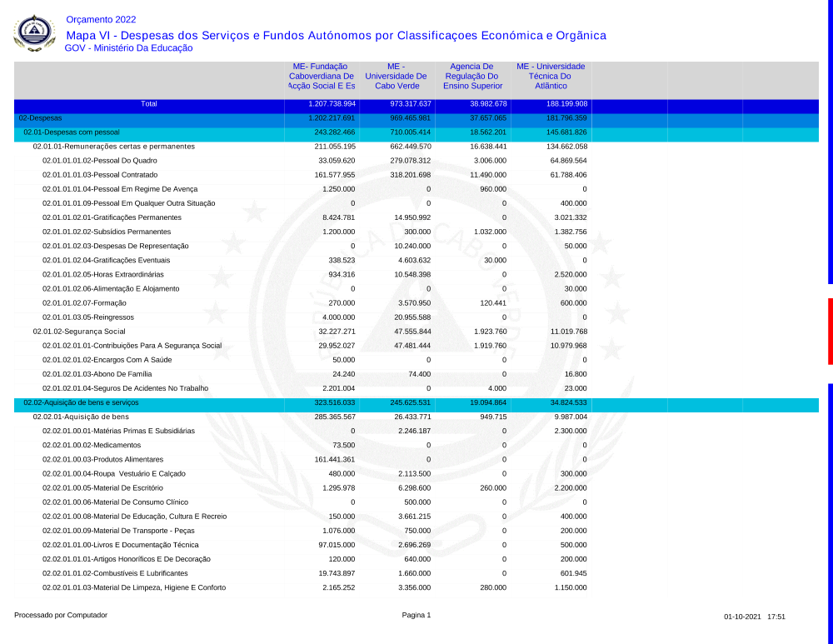Select the ME - Universidade De Cabo Verde header
Image resolution: width=833 pixels, height=644 pixels.
click(x=396, y=76)
